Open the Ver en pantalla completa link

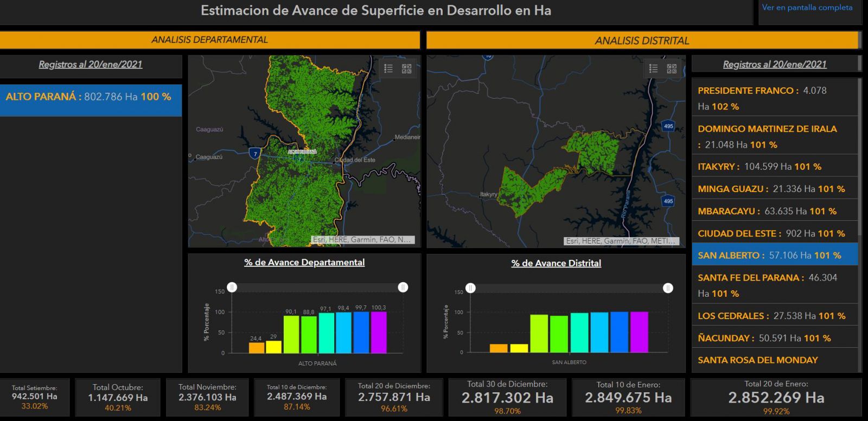807,8
